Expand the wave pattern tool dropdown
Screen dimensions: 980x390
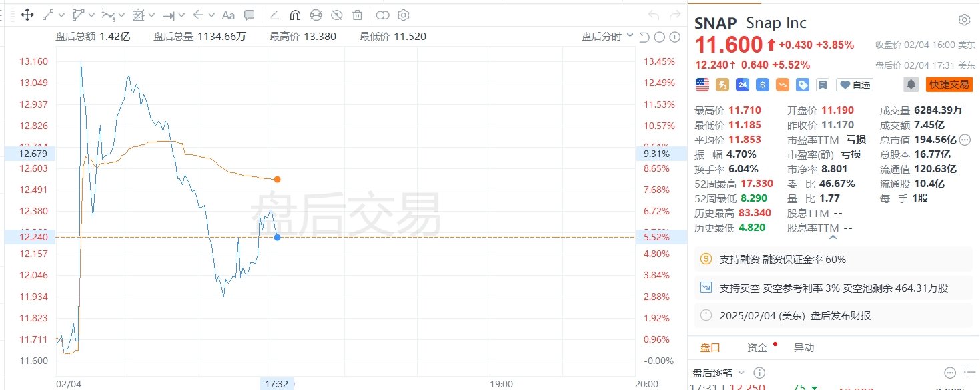[x=122, y=15]
